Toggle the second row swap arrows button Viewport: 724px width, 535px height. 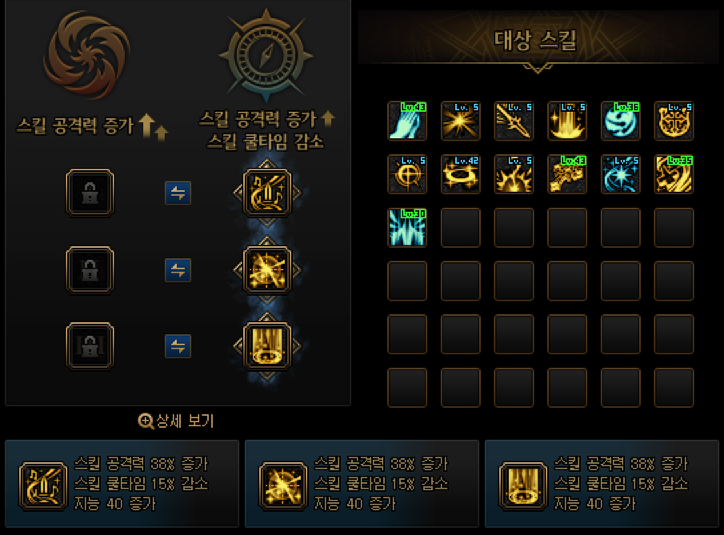tap(178, 270)
